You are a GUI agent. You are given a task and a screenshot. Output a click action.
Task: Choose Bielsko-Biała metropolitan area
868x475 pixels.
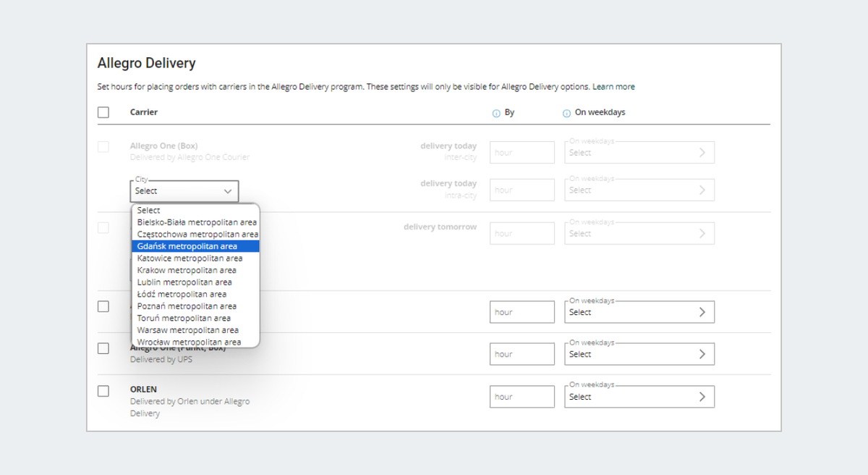195,222
